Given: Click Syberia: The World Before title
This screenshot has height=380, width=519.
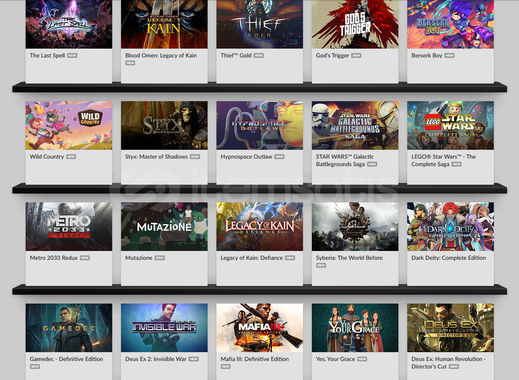Looking at the screenshot, I should (349, 258).
